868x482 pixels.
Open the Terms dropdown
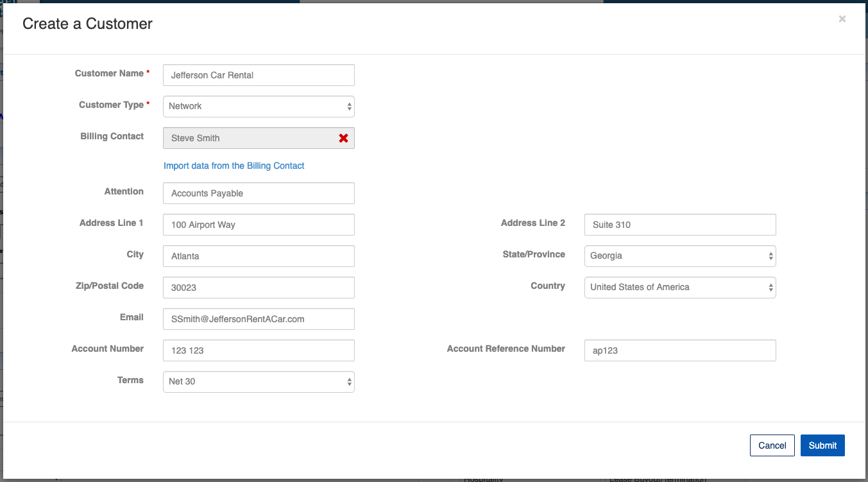coord(259,382)
